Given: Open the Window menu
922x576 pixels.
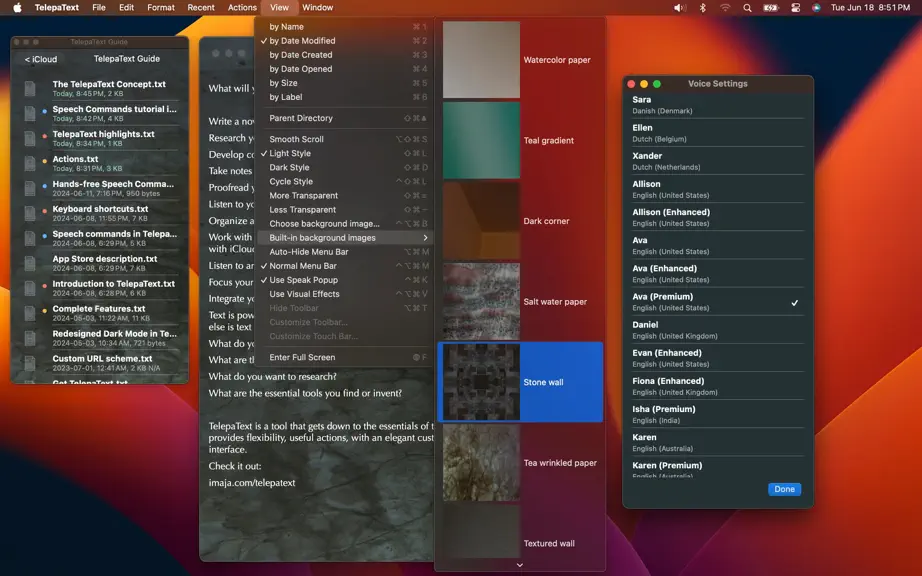Looking at the screenshot, I should [x=318, y=8].
